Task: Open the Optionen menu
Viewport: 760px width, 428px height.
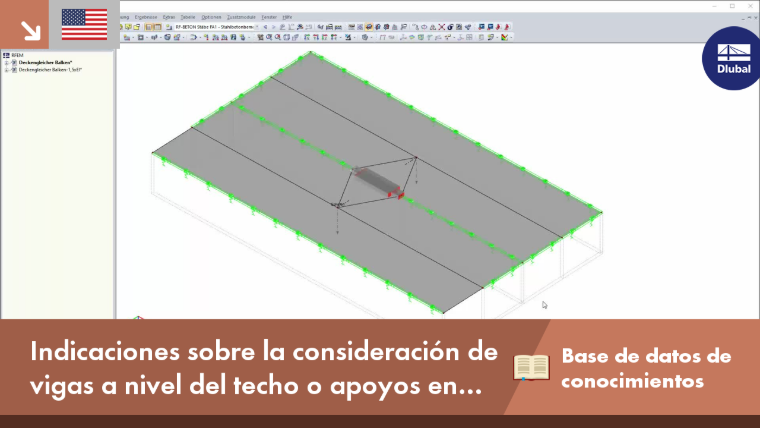Action: pyautogui.click(x=211, y=17)
